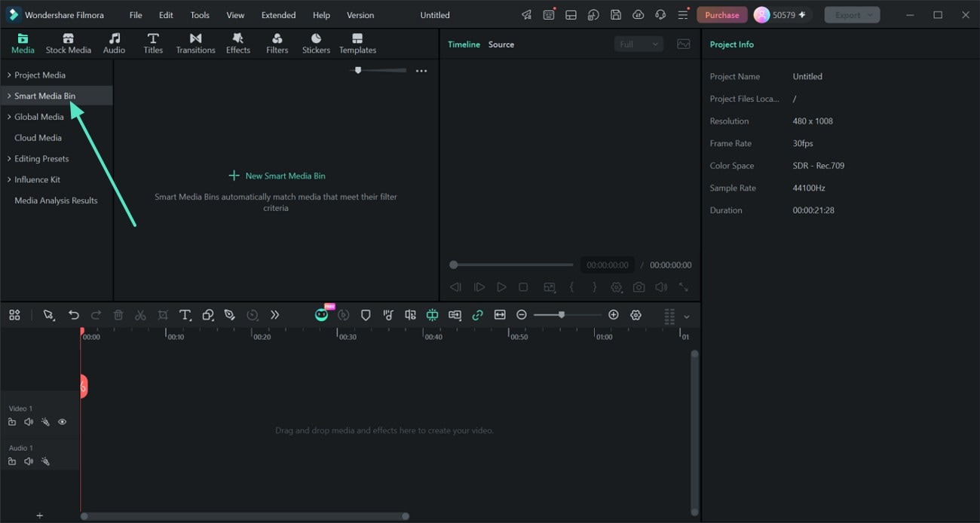Image resolution: width=980 pixels, height=523 pixels.
Task: Mute the Audio 1 track
Action: click(x=29, y=461)
